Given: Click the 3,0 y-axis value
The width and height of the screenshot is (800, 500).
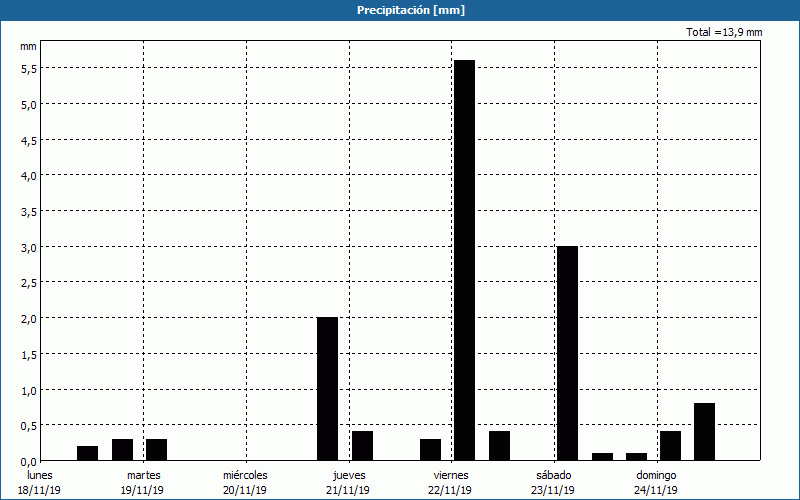Looking at the screenshot, I should [29, 247].
